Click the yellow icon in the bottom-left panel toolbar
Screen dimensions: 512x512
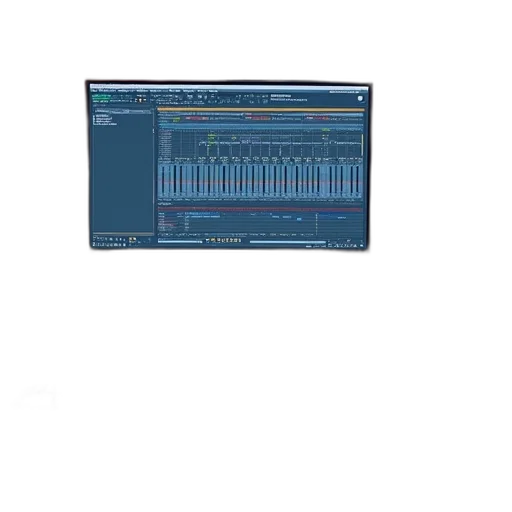pyautogui.click(x=132, y=239)
